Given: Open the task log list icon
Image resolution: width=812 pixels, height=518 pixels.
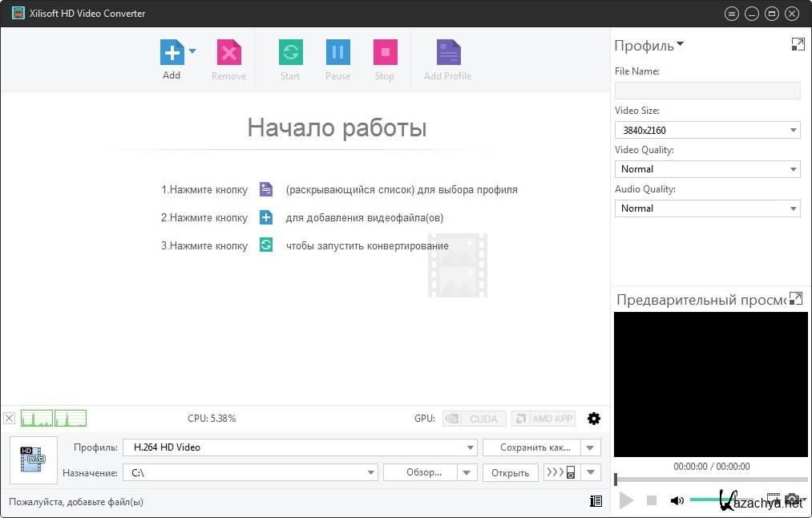Looking at the screenshot, I should pyautogui.click(x=595, y=501).
